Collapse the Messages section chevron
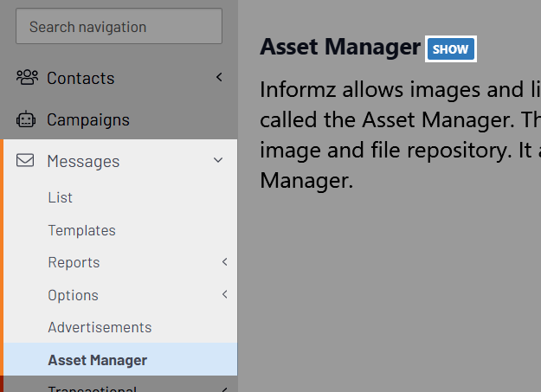The height and width of the screenshot is (392, 541). (x=218, y=161)
